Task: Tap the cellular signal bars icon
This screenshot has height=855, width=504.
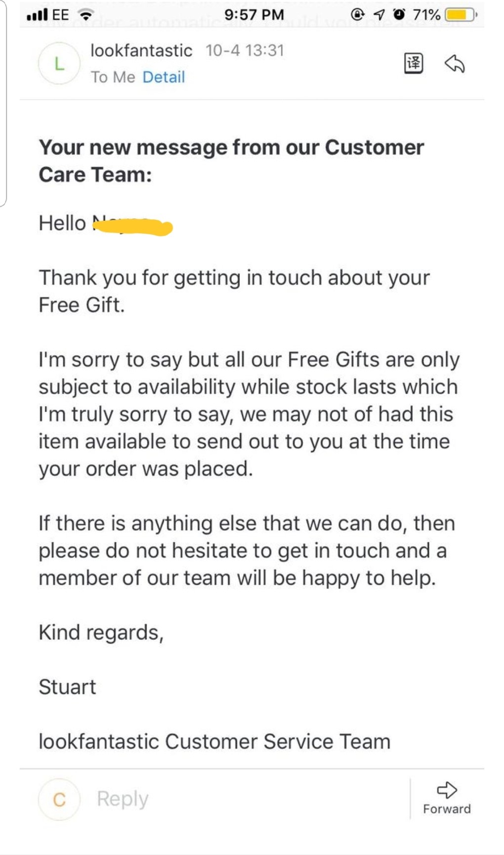Action: coord(37,15)
